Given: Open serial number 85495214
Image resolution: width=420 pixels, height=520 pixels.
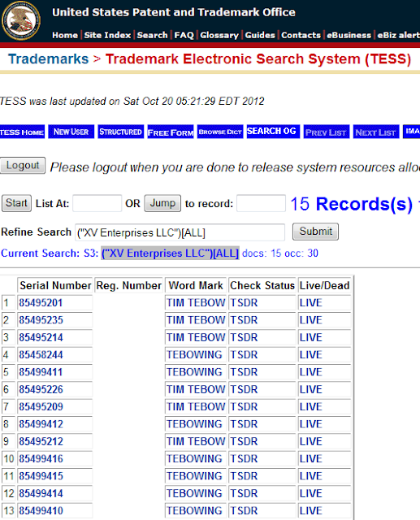Looking at the screenshot, I should point(41,337).
